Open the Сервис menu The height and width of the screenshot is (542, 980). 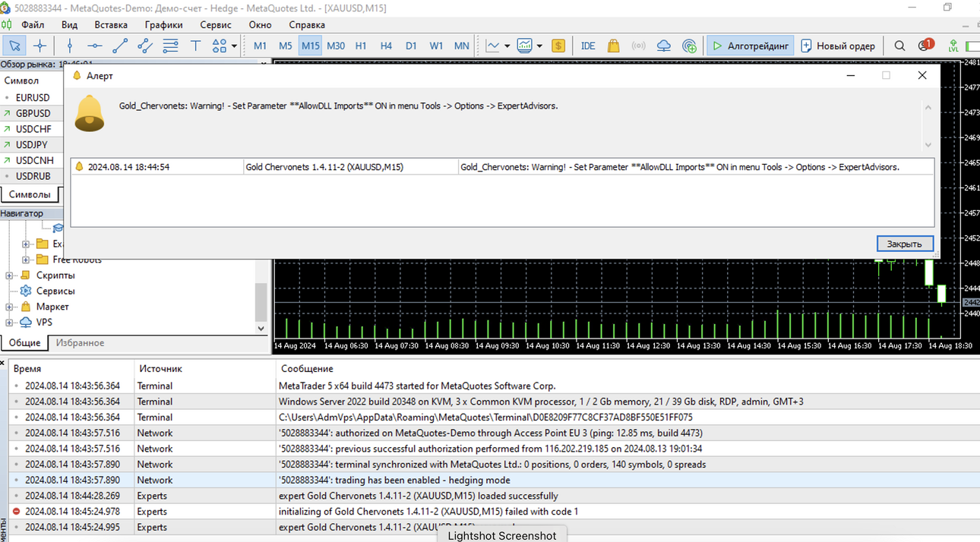pos(216,24)
